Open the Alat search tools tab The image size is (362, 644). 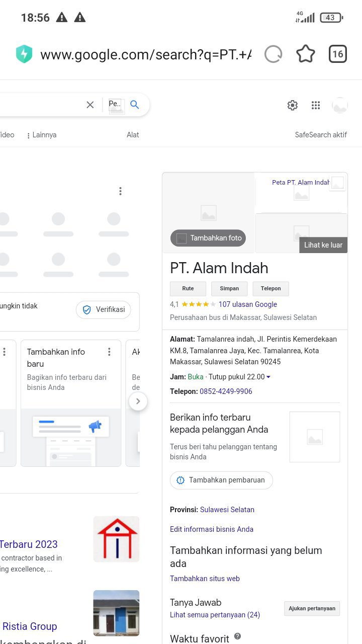[x=133, y=135]
